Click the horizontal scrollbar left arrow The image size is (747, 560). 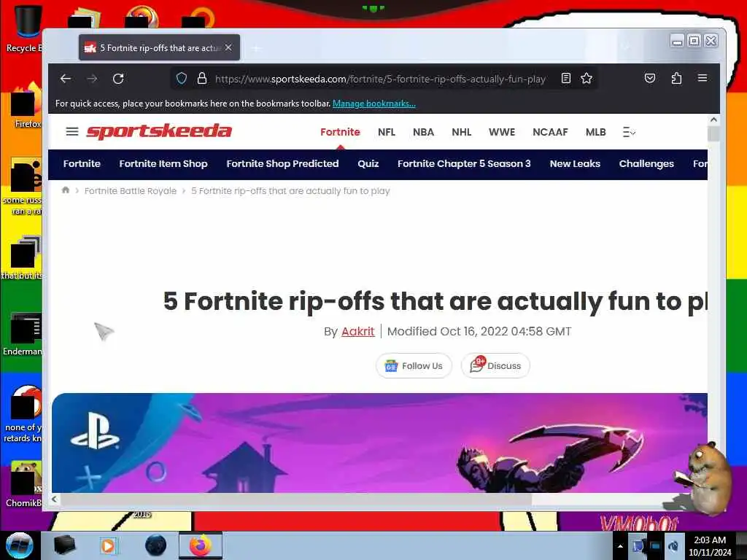coord(54,499)
